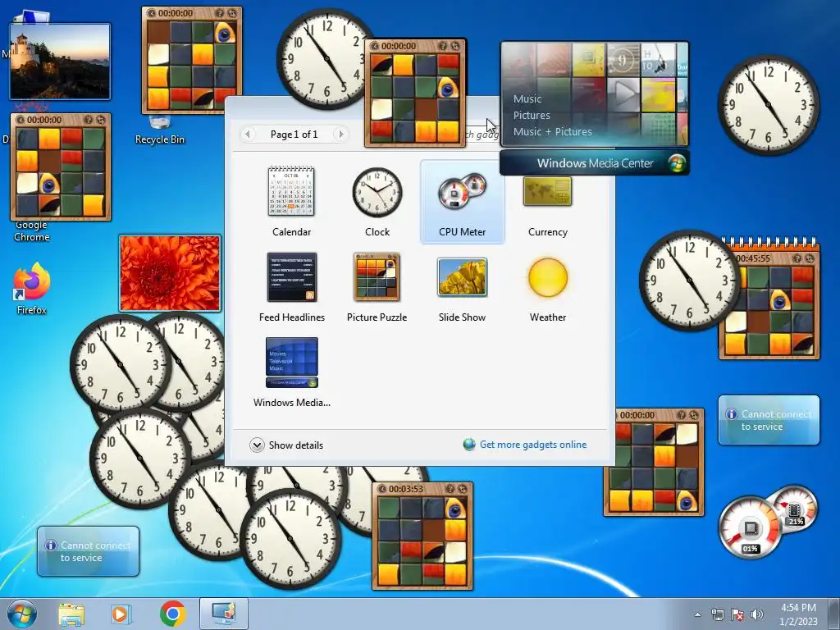Select the Slide Show gadget in the gallery
The height and width of the screenshot is (630, 840).
(463, 287)
